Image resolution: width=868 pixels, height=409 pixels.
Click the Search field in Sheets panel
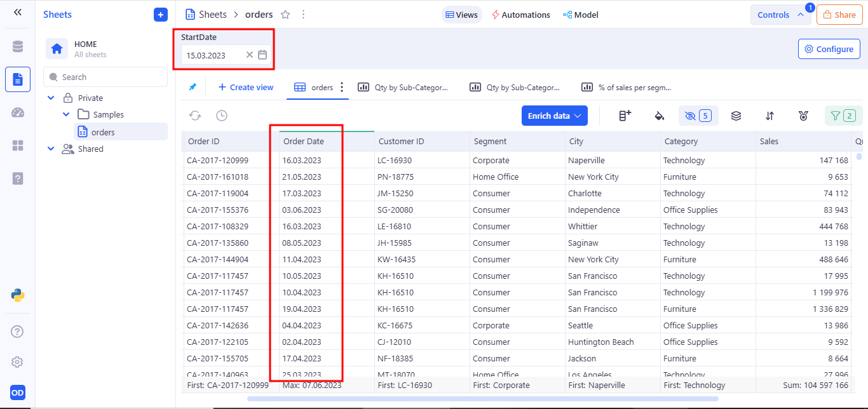pyautogui.click(x=105, y=77)
